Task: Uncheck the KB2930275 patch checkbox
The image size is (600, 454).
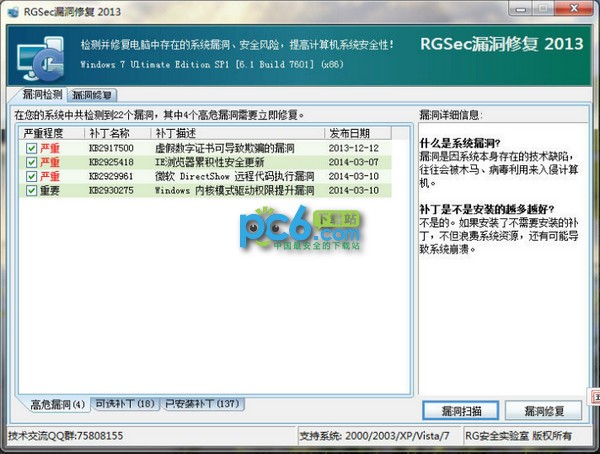Action: coord(31,190)
